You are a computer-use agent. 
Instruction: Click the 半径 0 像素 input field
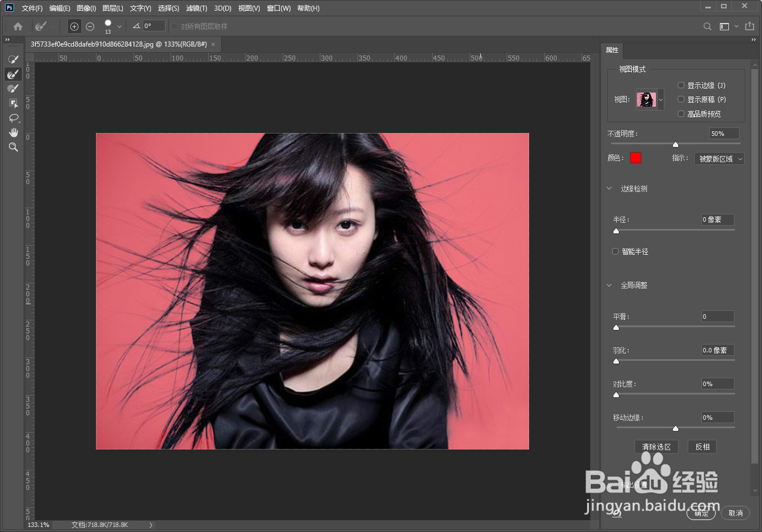pos(718,219)
